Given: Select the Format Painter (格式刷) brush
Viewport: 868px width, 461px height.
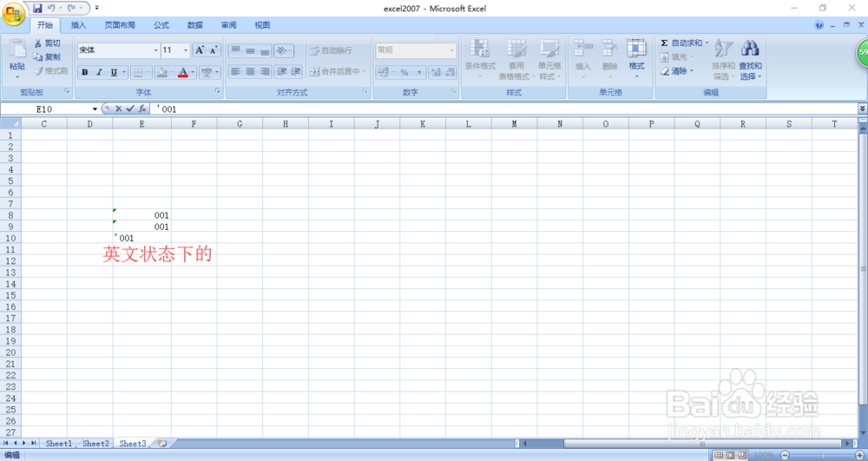Looking at the screenshot, I should click(x=38, y=71).
